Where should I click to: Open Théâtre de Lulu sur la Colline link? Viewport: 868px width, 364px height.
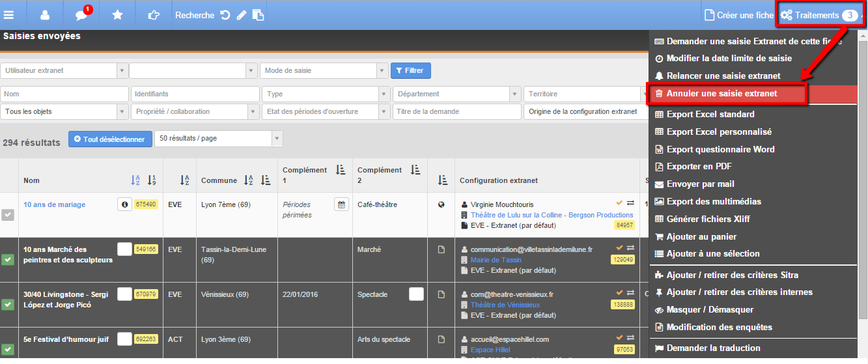pyautogui.click(x=552, y=215)
